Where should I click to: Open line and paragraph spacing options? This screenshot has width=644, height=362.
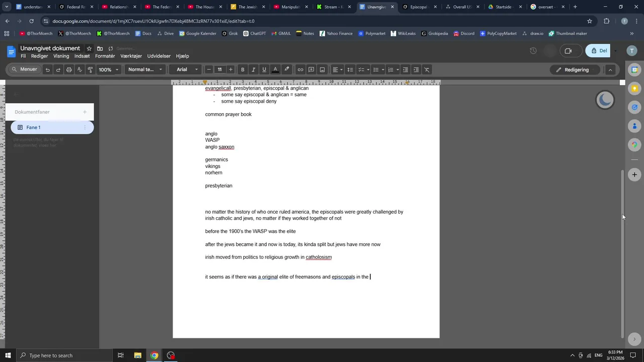350,70
